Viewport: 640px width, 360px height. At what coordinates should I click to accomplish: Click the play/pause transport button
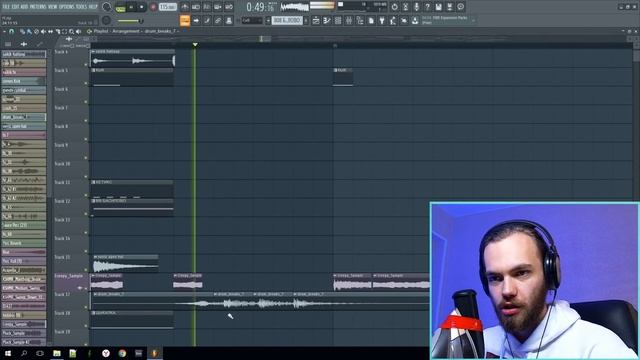(131, 7)
